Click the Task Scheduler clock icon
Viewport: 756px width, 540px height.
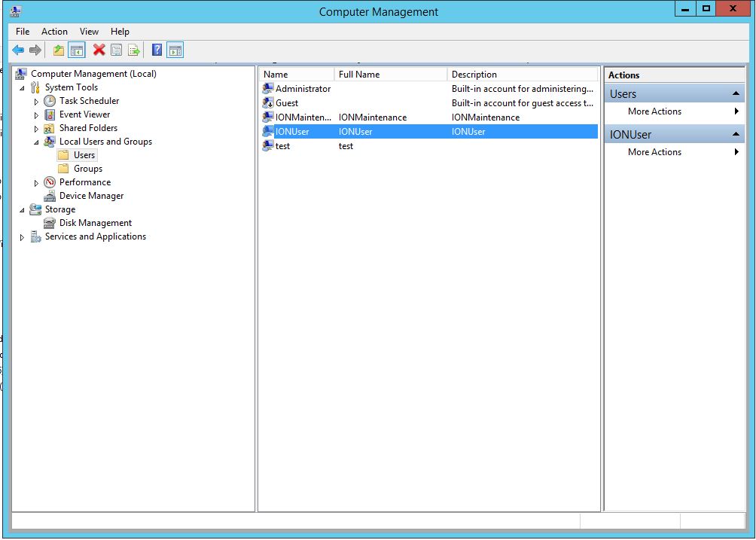50,101
